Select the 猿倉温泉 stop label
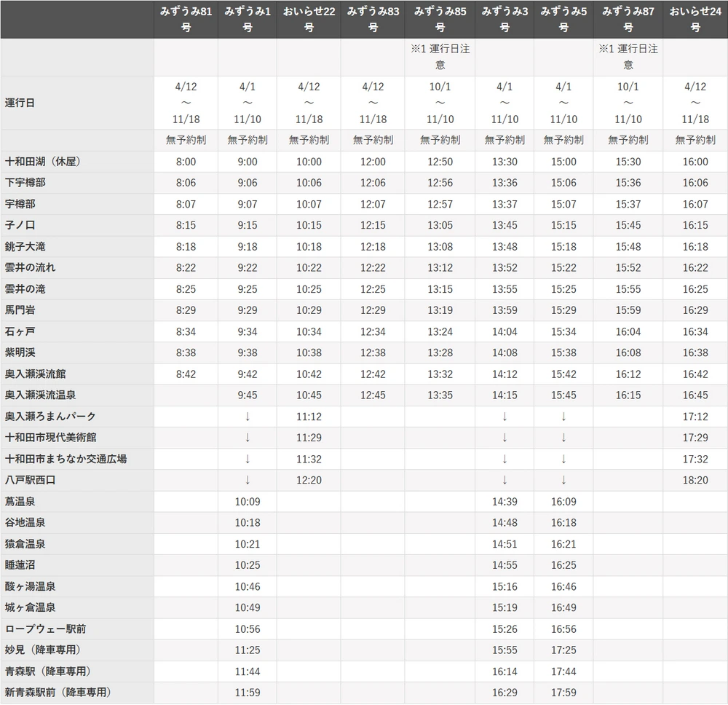The height and width of the screenshot is (705, 728). (25, 544)
